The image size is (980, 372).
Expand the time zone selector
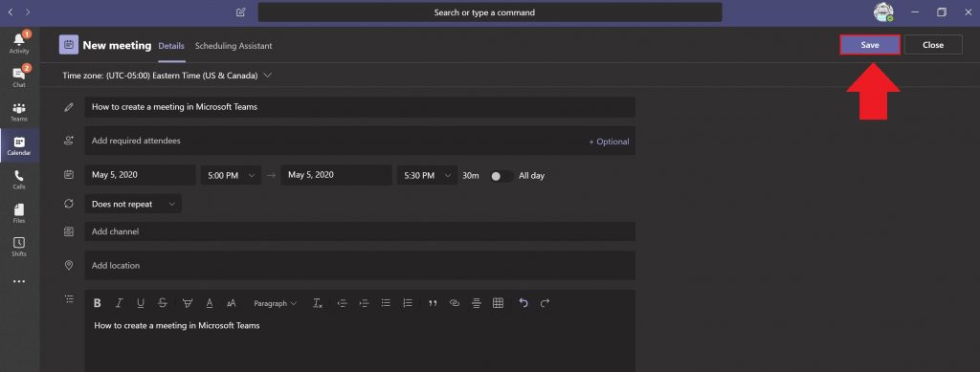pyautogui.click(x=167, y=76)
